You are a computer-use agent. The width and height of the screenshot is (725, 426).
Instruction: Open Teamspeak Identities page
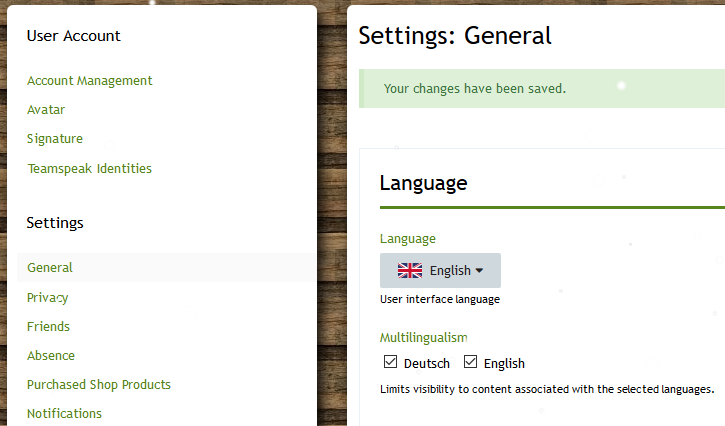click(90, 169)
